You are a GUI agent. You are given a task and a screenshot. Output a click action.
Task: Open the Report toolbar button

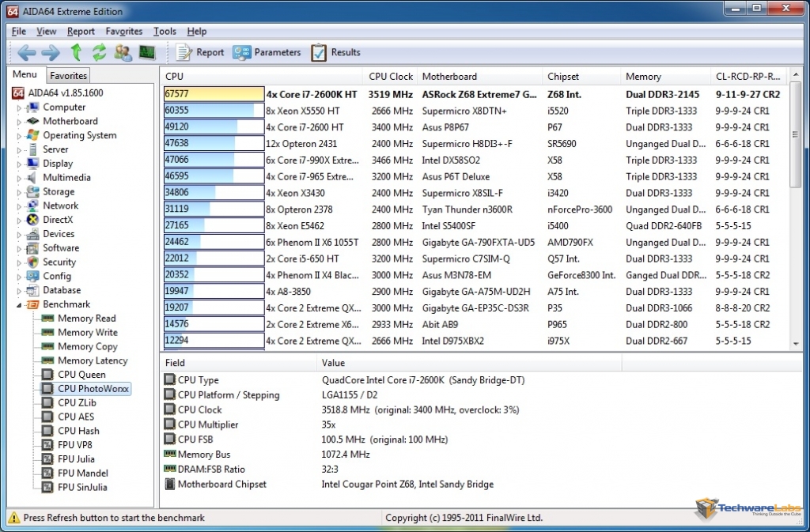pyautogui.click(x=199, y=52)
